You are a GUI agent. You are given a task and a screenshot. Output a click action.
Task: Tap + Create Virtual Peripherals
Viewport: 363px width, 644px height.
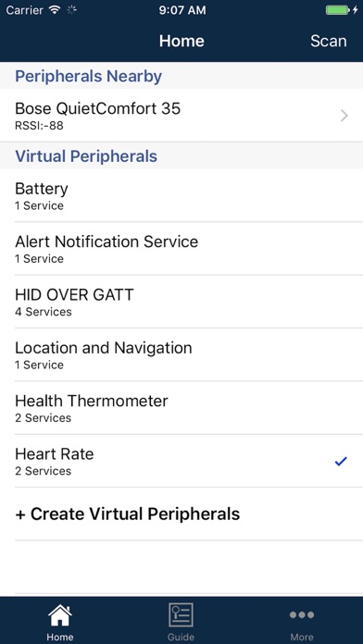tap(128, 514)
